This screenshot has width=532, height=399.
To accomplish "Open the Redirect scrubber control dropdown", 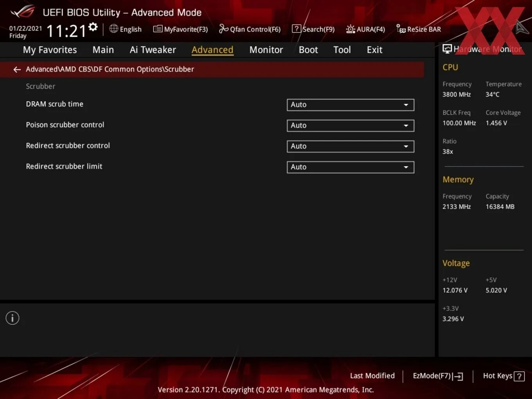I will (x=350, y=146).
